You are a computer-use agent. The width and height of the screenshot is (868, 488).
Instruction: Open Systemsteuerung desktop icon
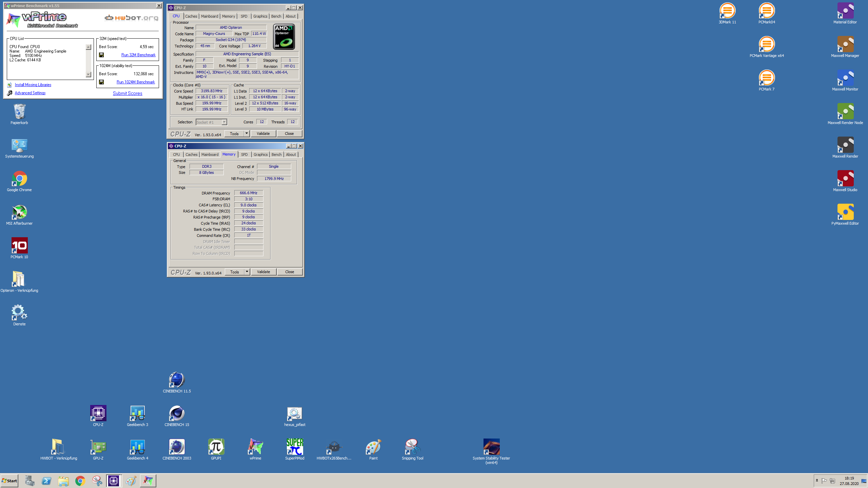coord(19,148)
